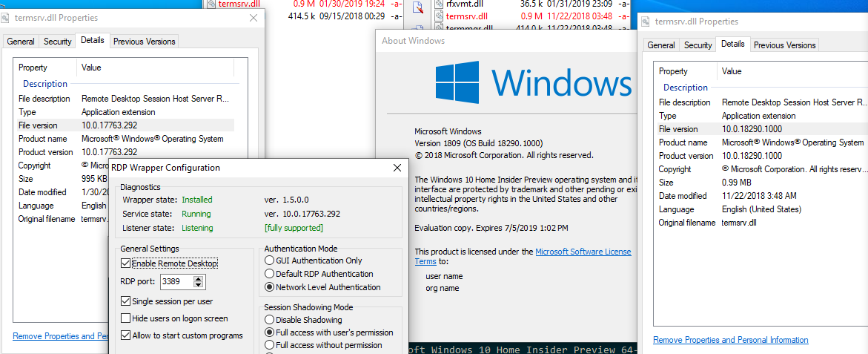Open Security tab in 10.0.18290.1000 properties window

[x=698, y=45]
